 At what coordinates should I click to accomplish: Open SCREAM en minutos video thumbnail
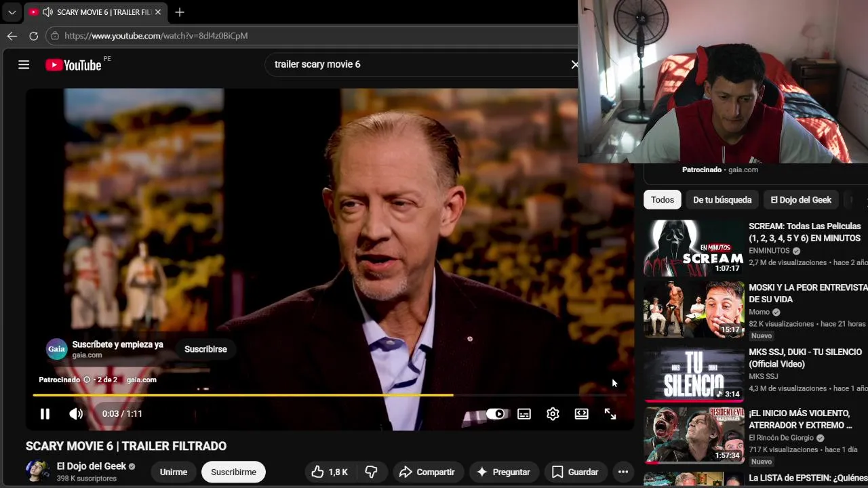coord(694,248)
